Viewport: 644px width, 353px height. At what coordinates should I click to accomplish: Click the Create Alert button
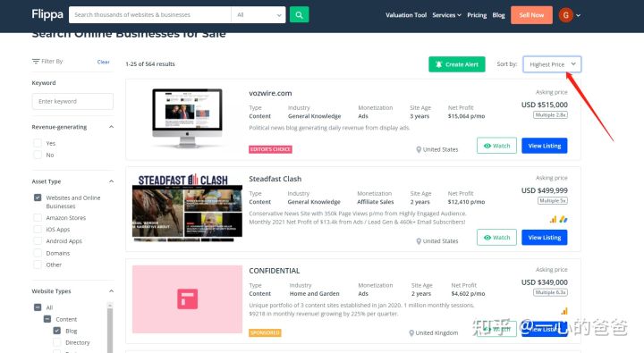(457, 64)
